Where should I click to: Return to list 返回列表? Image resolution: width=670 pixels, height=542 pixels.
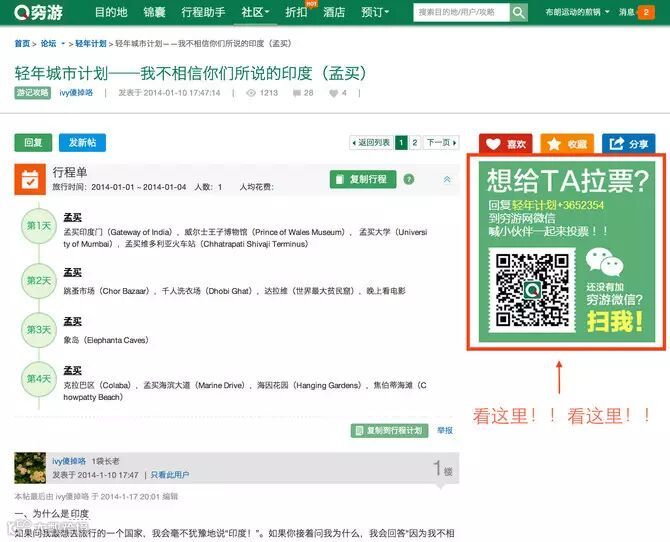pyautogui.click(x=371, y=142)
